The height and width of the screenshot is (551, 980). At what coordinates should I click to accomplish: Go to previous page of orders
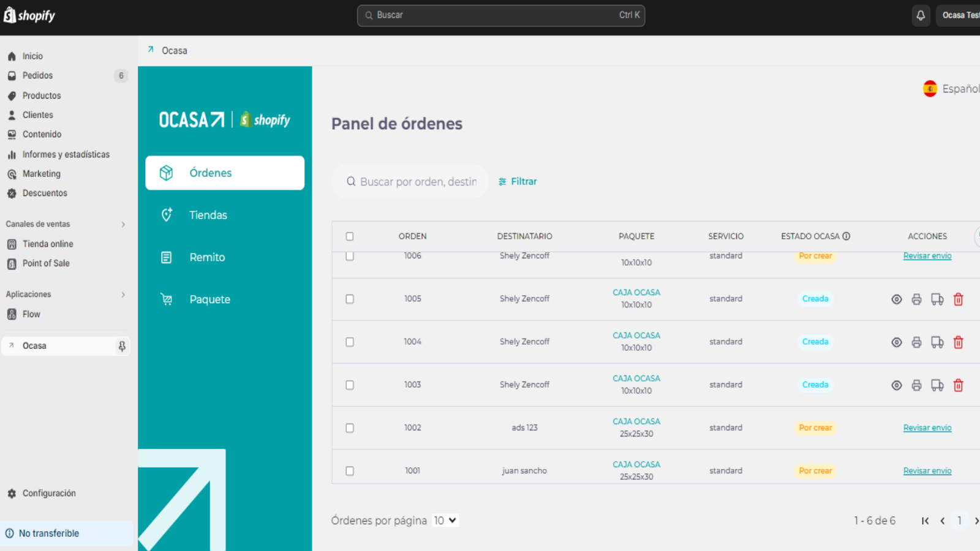943,521
